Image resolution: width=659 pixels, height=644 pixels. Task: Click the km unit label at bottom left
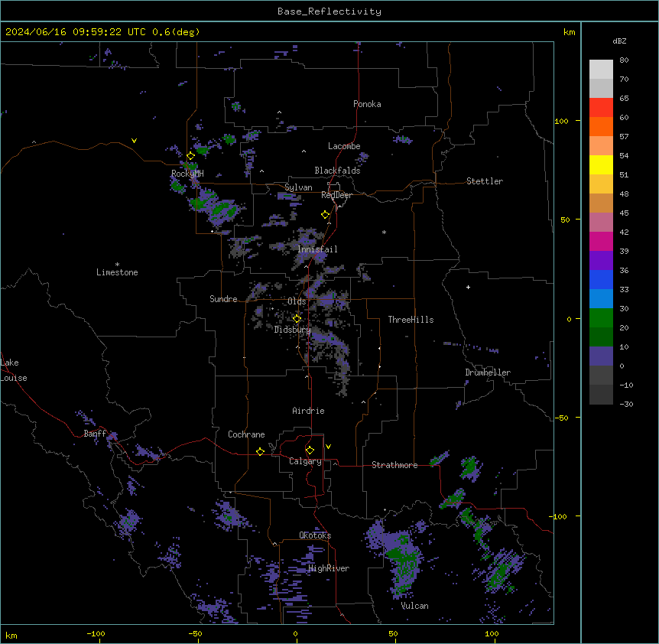11,636
